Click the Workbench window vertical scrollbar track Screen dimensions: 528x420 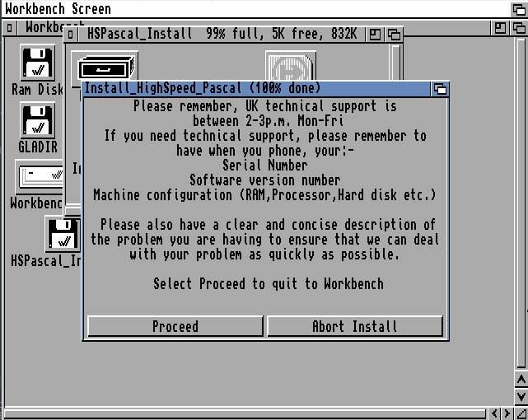521,203
